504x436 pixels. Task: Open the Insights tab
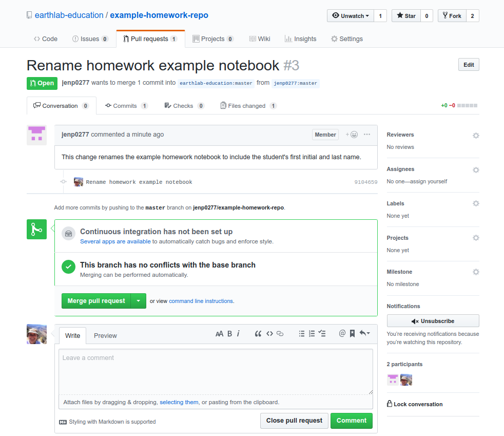click(301, 39)
